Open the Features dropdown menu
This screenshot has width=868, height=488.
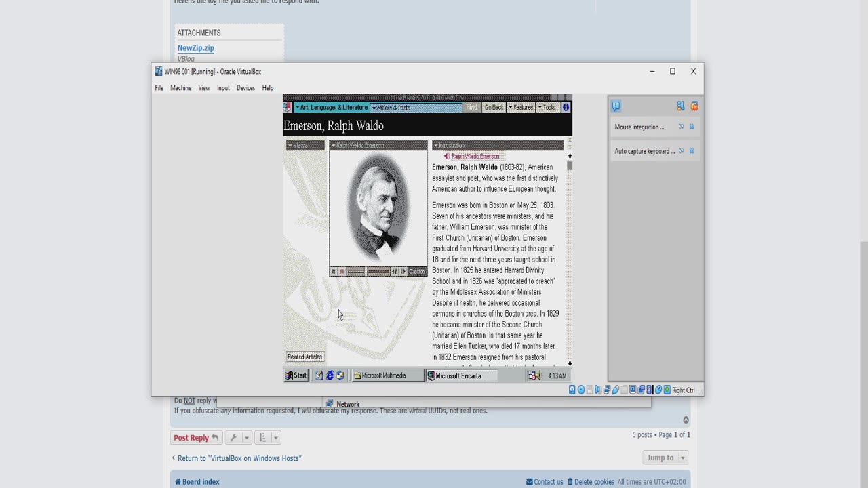click(x=521, y=107)
